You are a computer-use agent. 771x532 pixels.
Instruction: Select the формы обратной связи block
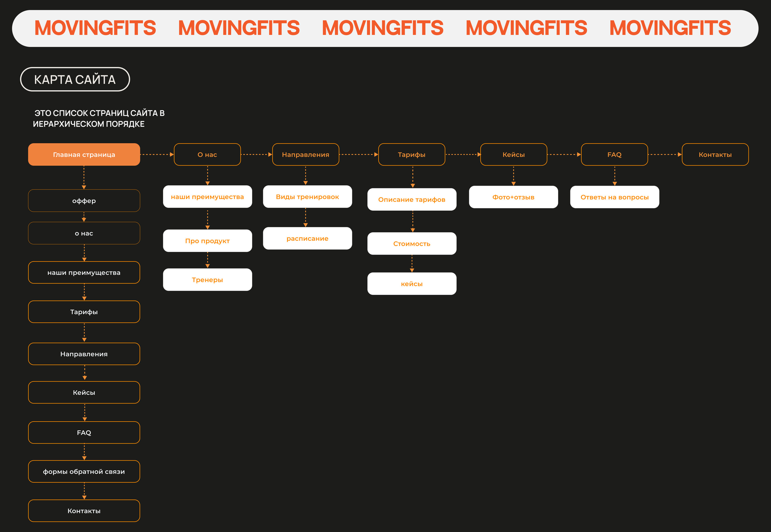84,471
